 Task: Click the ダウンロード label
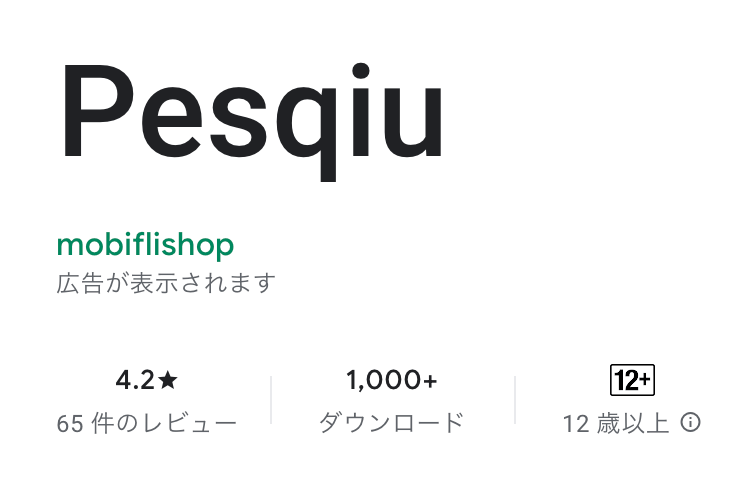(392, 423)
